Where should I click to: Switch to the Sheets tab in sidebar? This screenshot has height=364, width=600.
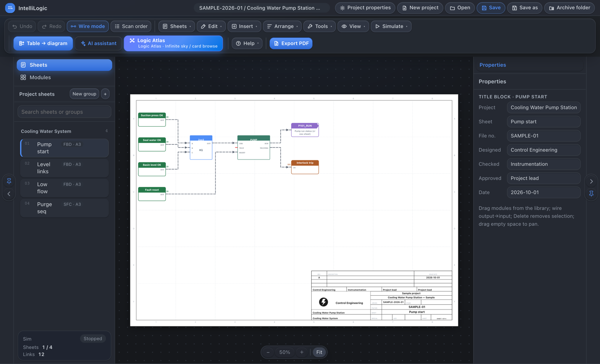64,65
